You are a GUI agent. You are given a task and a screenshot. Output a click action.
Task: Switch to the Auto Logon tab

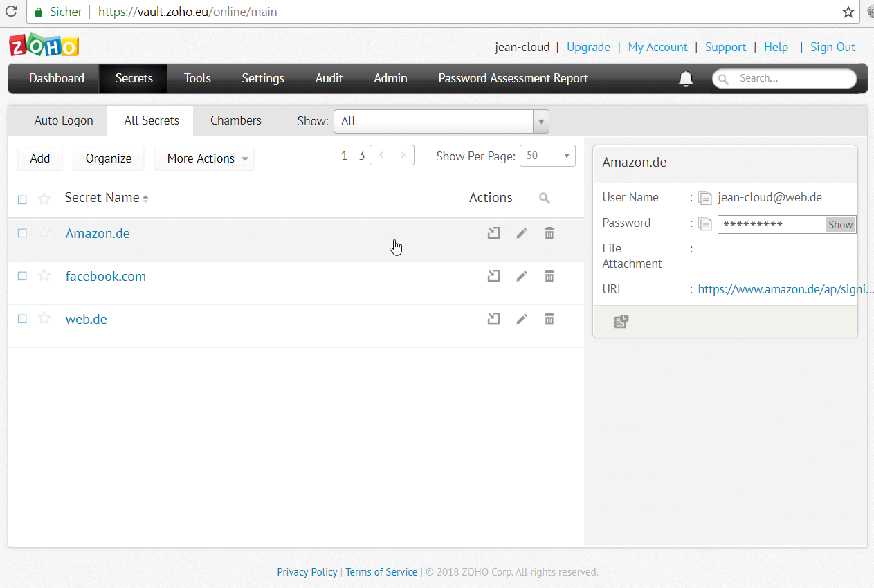64,120
